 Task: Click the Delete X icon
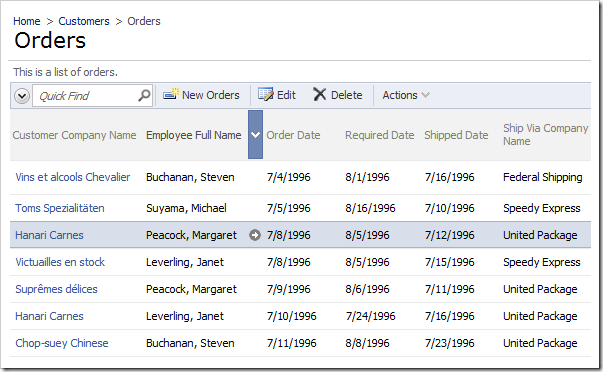pos(319,94)
